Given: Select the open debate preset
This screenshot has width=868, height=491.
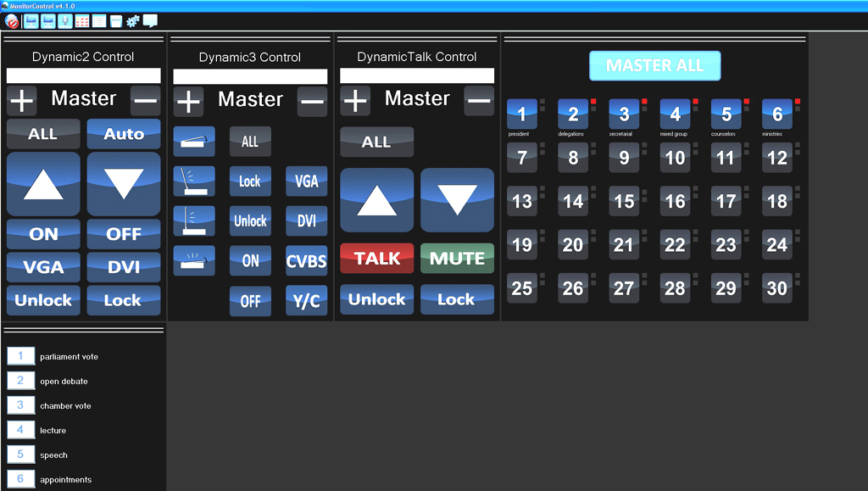Looking at the screenshot, I should pyautogui.click(x=21, y=381).
